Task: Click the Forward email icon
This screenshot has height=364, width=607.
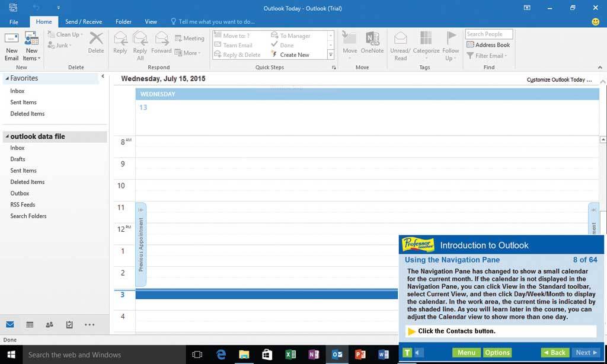Action: pos(161,43)
